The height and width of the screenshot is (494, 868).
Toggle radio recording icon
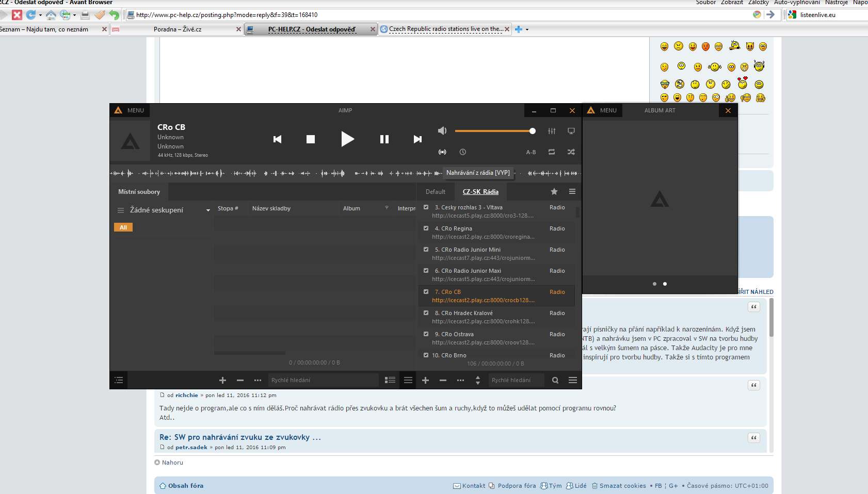tap(442, 152)
